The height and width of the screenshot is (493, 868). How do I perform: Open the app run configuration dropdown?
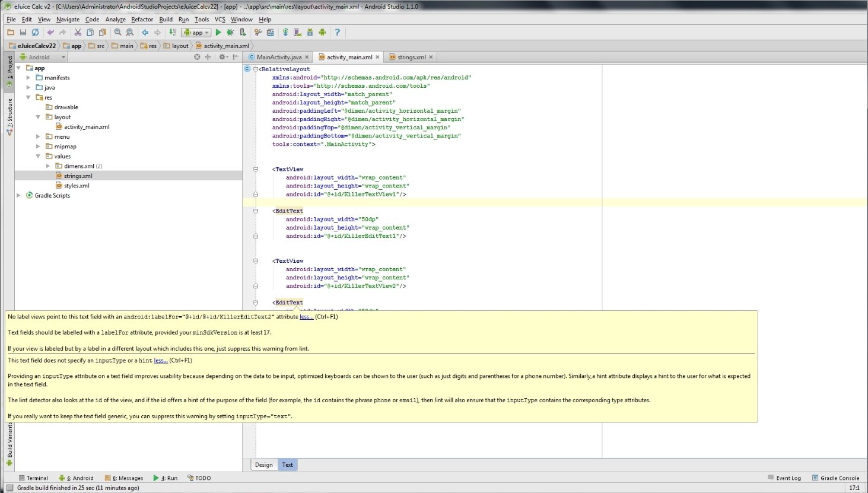[x=196, y=33]
